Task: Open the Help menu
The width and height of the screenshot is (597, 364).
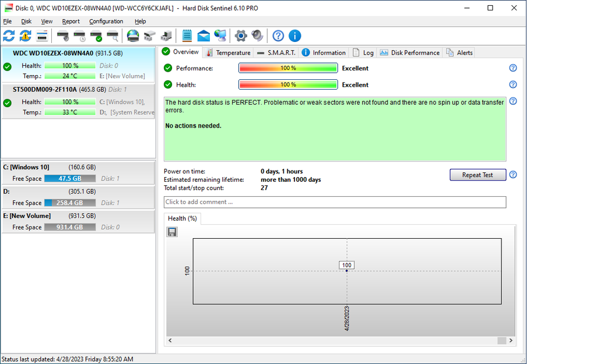Action: tap(140, 22)
